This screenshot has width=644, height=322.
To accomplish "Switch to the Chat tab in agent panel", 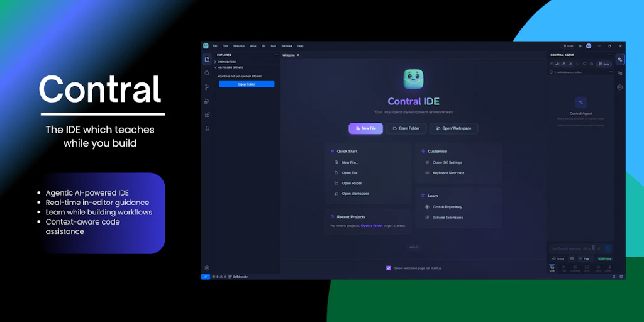I will [552, 268].
